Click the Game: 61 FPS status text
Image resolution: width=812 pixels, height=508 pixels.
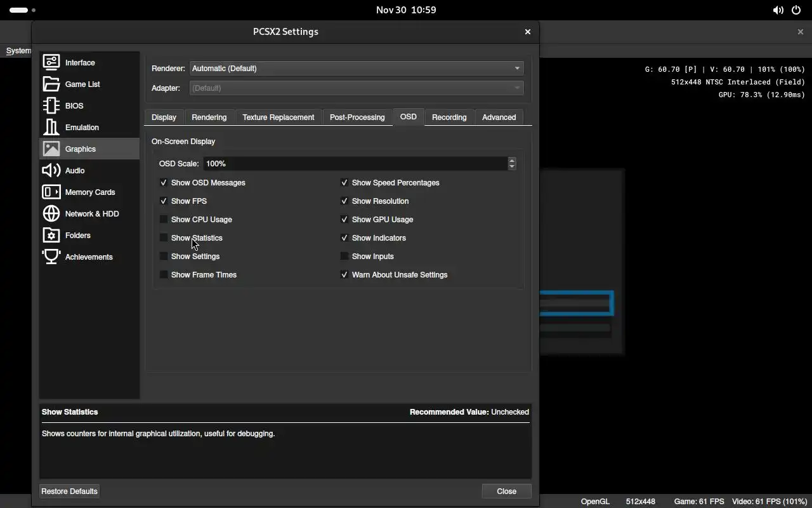tap(699, 501)
